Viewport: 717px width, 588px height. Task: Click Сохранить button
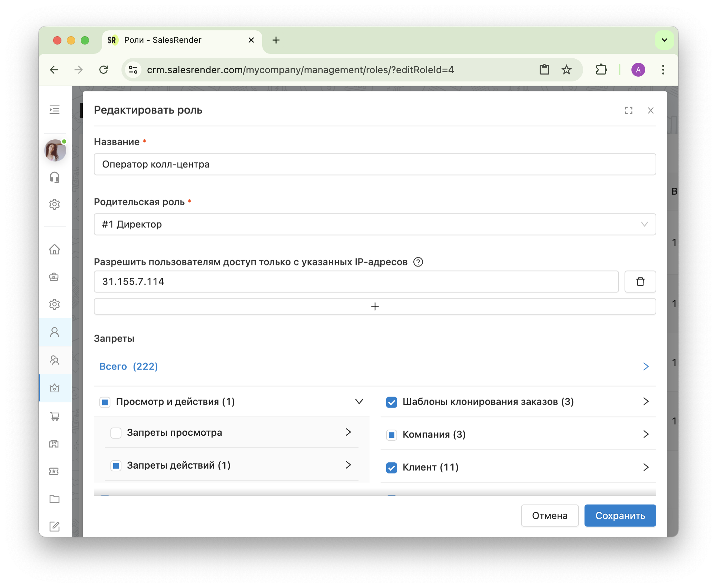(x=620, y=516)
